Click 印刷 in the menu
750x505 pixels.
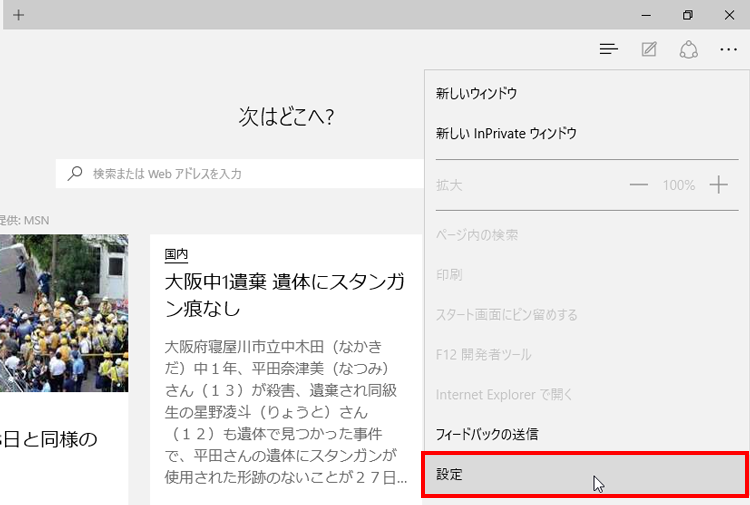click(449, 274)
